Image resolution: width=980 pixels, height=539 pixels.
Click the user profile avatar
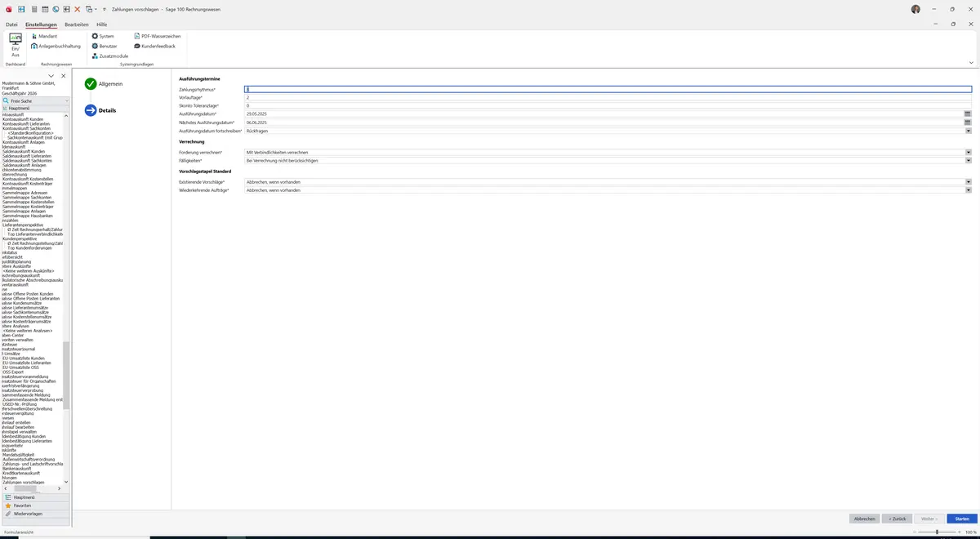pyautogui.click(x=915, y=9)
